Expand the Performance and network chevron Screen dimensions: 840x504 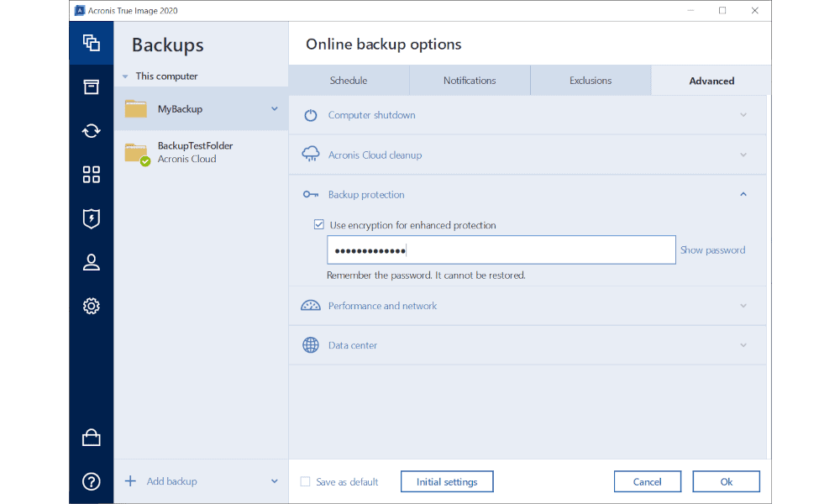[743, 306]
